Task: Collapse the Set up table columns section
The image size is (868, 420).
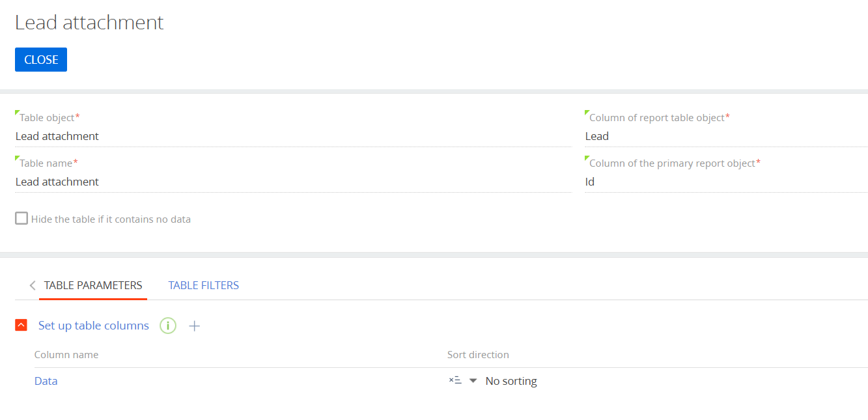Action: (21, 326)
